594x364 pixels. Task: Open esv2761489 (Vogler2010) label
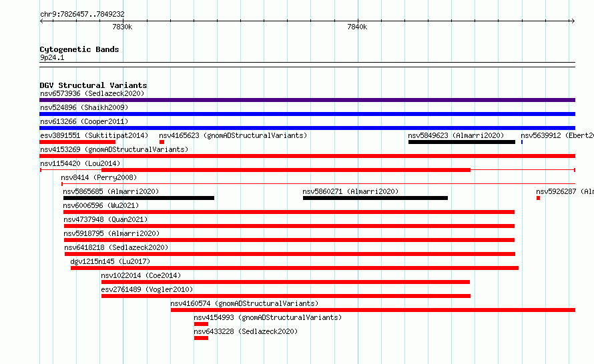tap(147, 289)
